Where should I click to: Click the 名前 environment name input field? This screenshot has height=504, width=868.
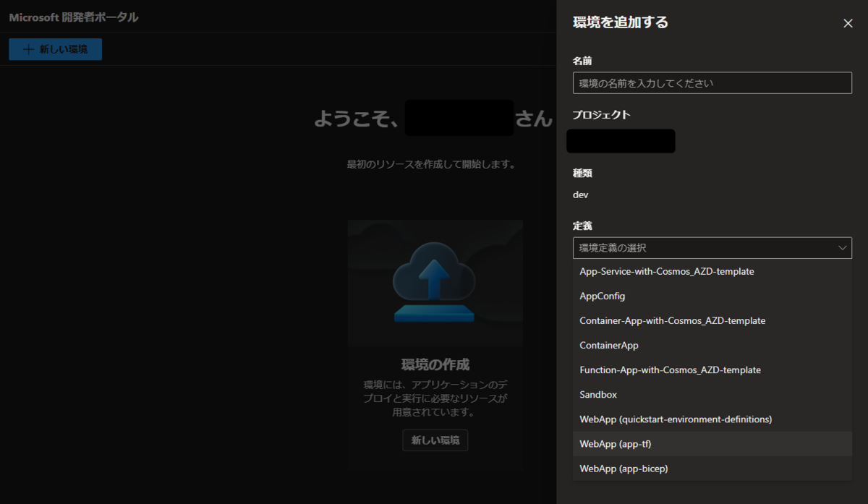[712, 83]
